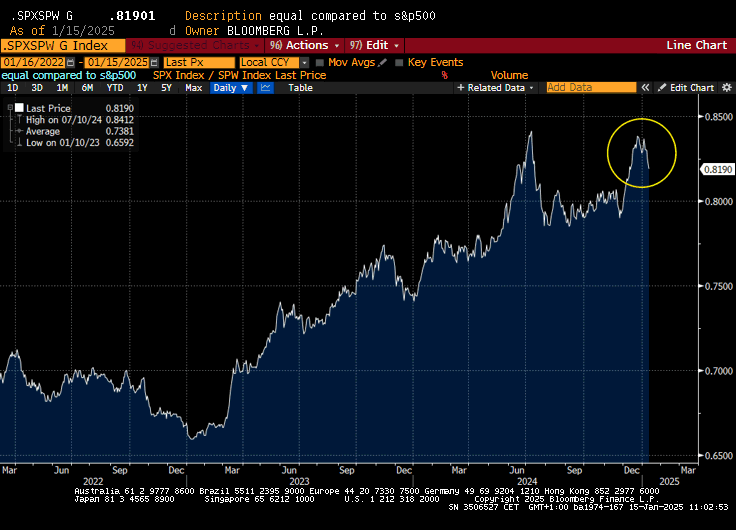Select the 1M time range

click(62, 88)
